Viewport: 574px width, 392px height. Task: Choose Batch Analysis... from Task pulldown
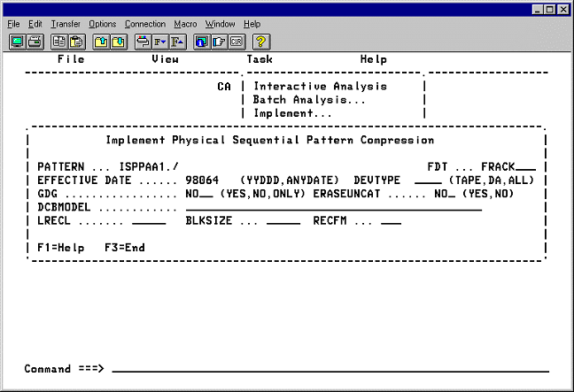(309, 100)
